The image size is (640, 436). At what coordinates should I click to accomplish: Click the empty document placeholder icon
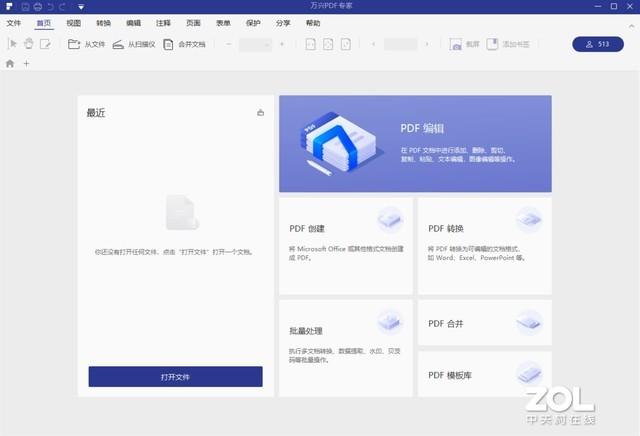click(x=182, y=212)
